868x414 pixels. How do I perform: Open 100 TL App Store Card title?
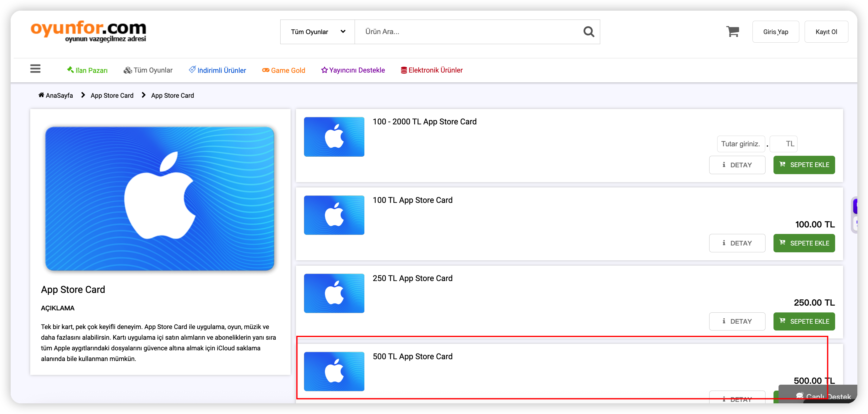point(412,200)
